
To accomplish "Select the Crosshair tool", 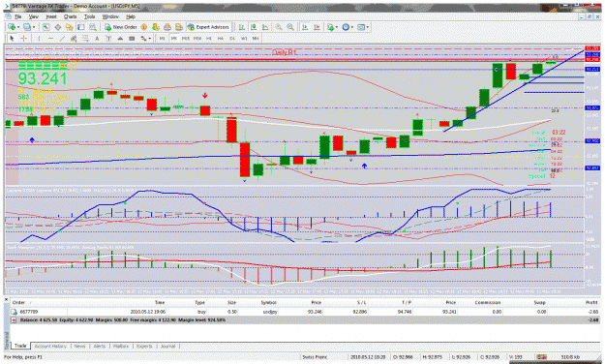I will pyautogui.click(x=23, y=38).
